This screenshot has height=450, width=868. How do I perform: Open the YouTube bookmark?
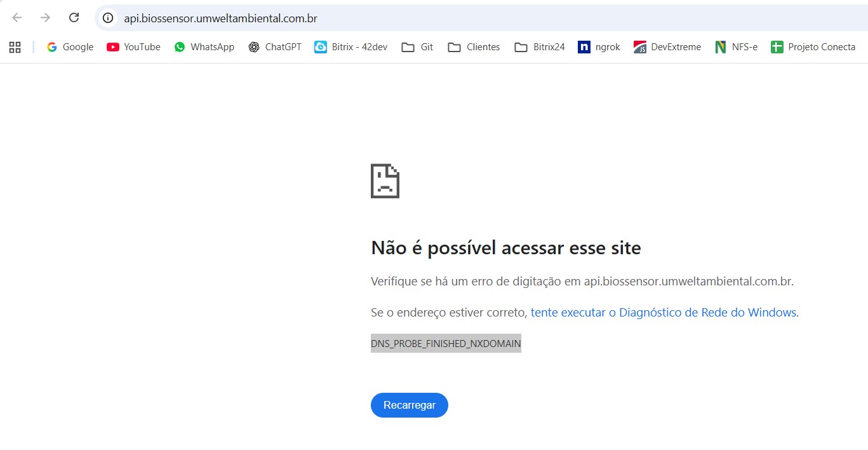133,47
